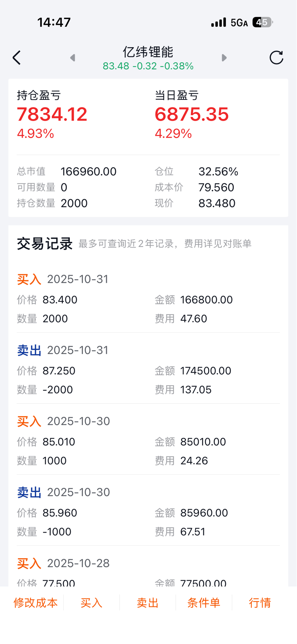
Task: Tap the 卖出 button in bottom bar
Action: 148,603
